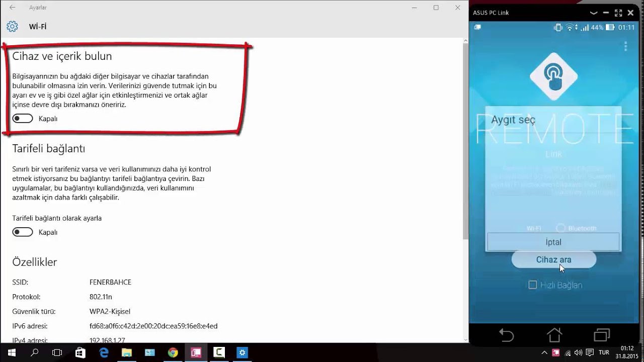Open the volume tray icon

[x=579, y=353]
